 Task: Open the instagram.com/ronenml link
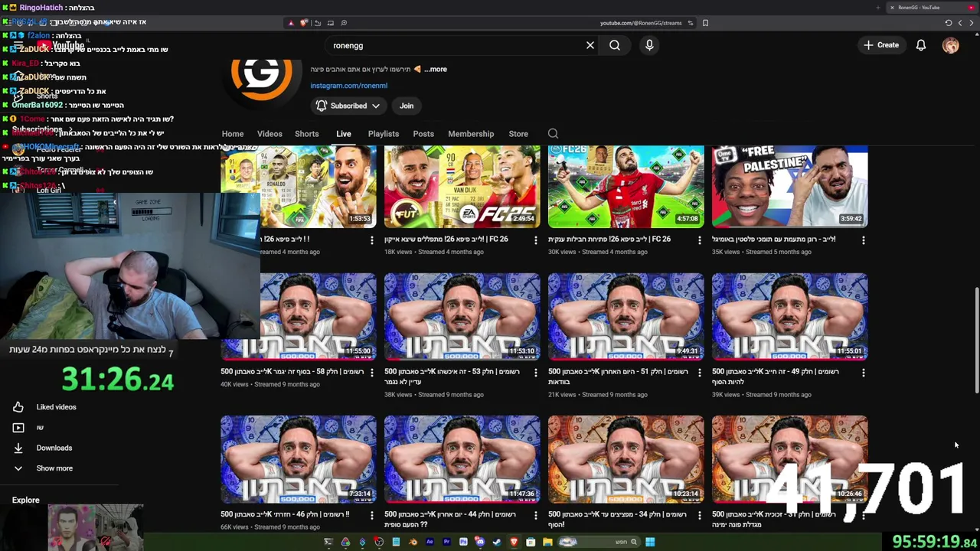[348, 86]
